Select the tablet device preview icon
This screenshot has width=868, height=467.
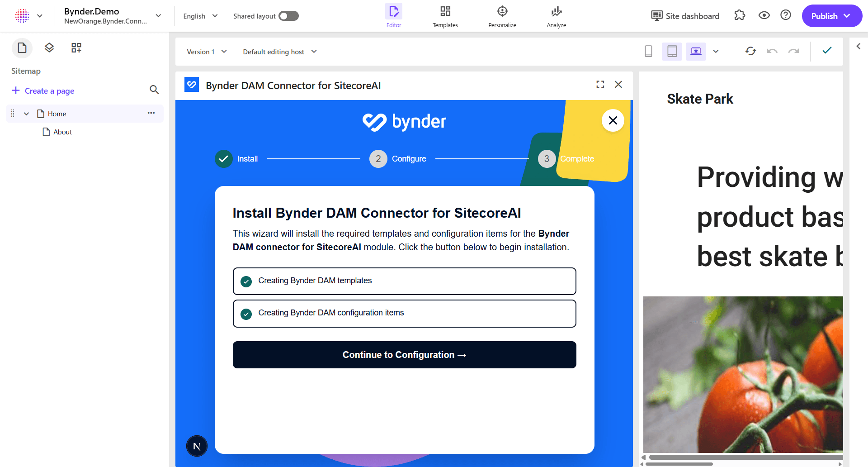[x=672, y=51]
